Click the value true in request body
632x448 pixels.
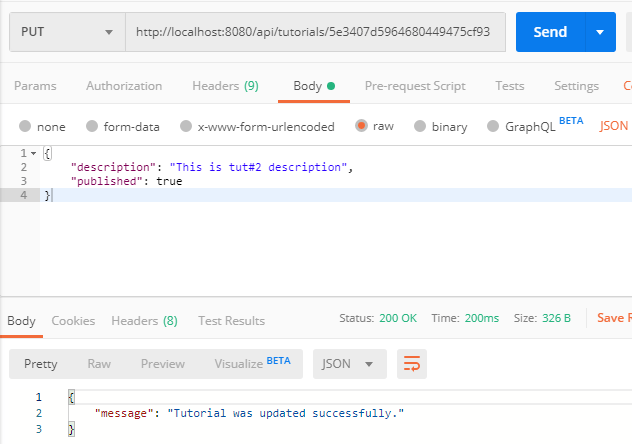pos(169,181)
